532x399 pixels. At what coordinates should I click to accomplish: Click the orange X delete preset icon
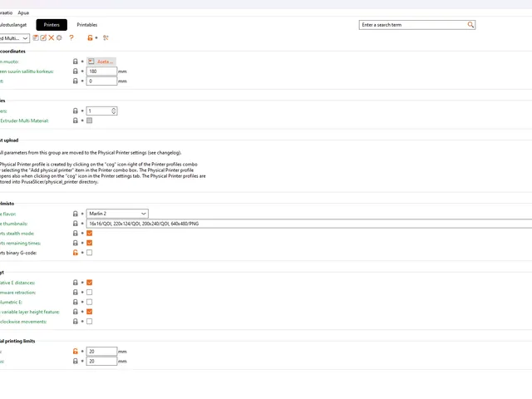(x=52, y=37)
